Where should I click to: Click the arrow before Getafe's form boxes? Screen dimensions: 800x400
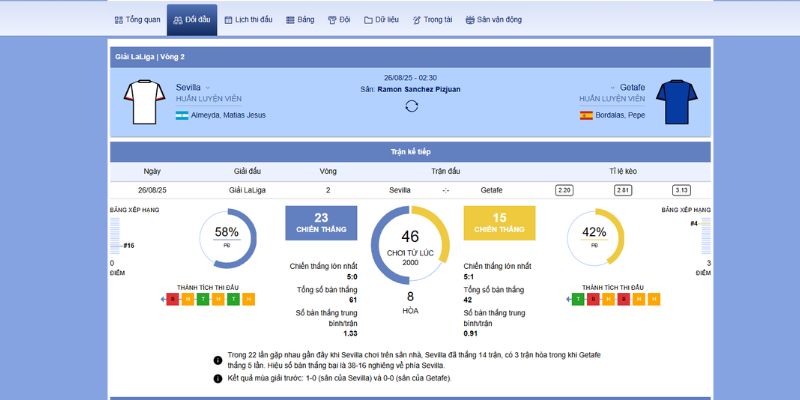pyautogui.click(x=568, y=299)
